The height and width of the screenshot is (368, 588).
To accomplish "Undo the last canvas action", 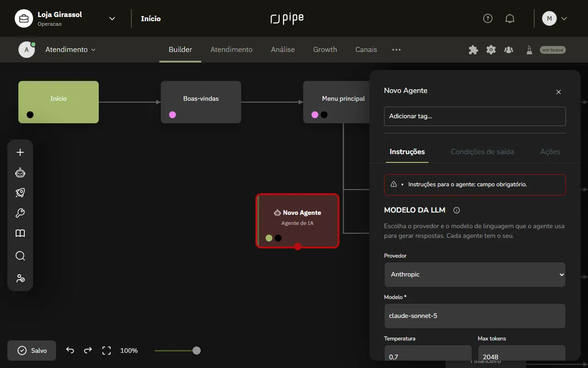I will click(70, 351).
